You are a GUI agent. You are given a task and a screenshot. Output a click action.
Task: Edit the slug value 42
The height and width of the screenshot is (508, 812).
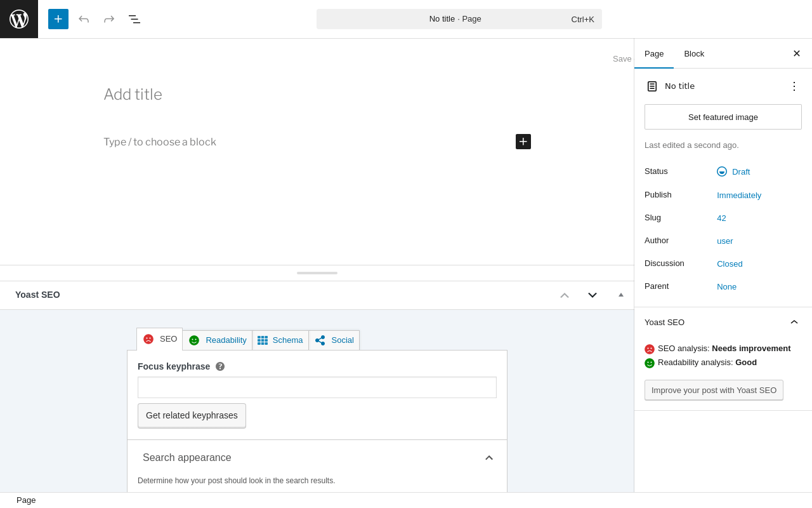coord(721,218)
